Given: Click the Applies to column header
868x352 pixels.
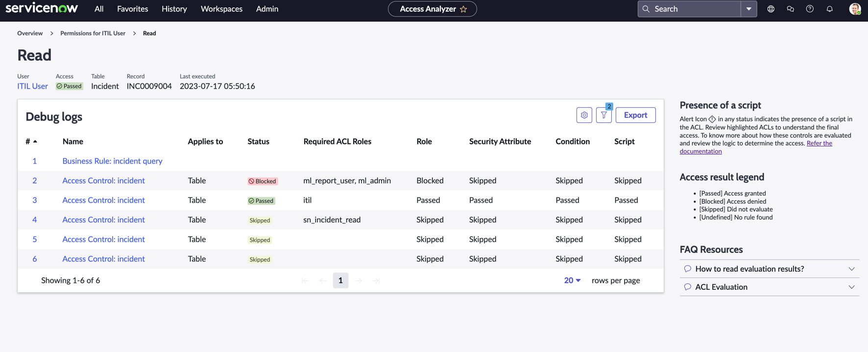Looking at the screenshot, I should coord(205,141).
